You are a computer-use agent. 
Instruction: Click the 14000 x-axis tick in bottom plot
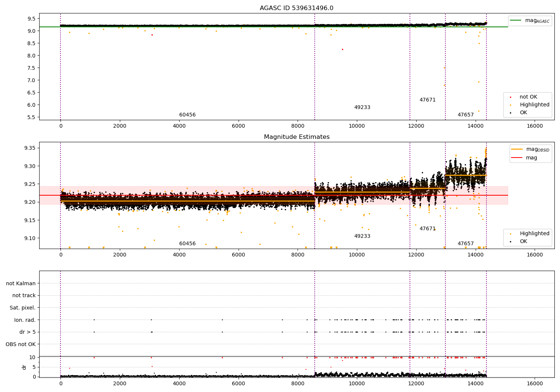point(475,384)
